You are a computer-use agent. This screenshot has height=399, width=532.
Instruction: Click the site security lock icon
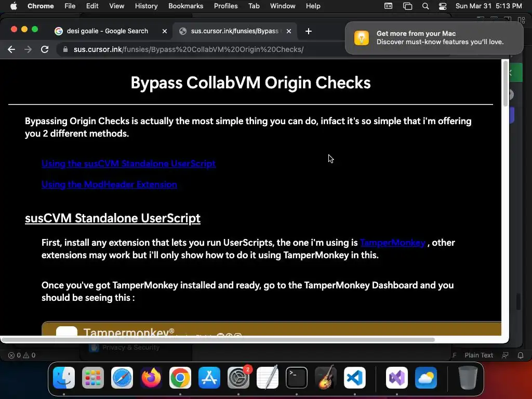(x=65, y=49)
